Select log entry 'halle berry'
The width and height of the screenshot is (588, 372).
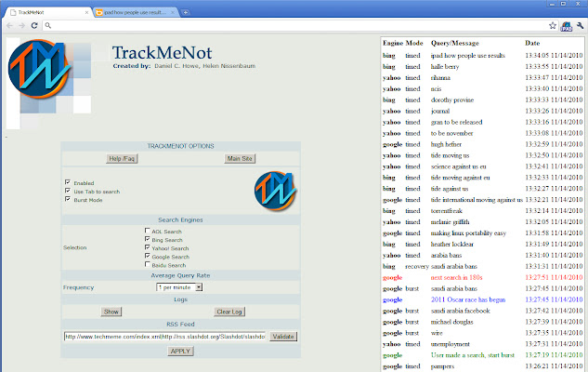[445, 66]
